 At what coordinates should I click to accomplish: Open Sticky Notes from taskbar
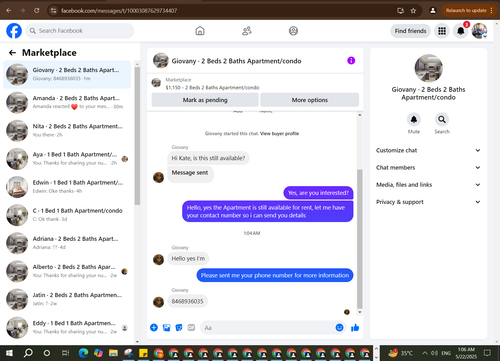(x=143, y=353)
